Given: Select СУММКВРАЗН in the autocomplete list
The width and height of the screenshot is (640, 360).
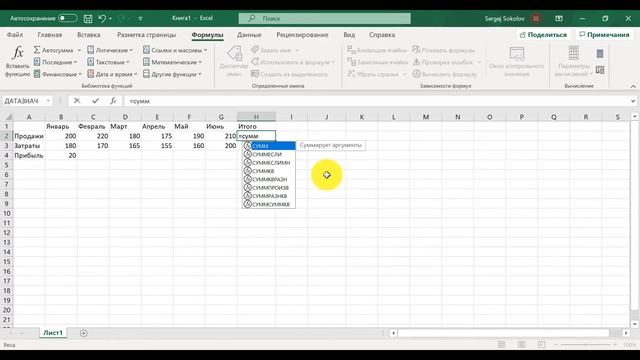Looking at the screenshot, I should [x=269, y=179].
